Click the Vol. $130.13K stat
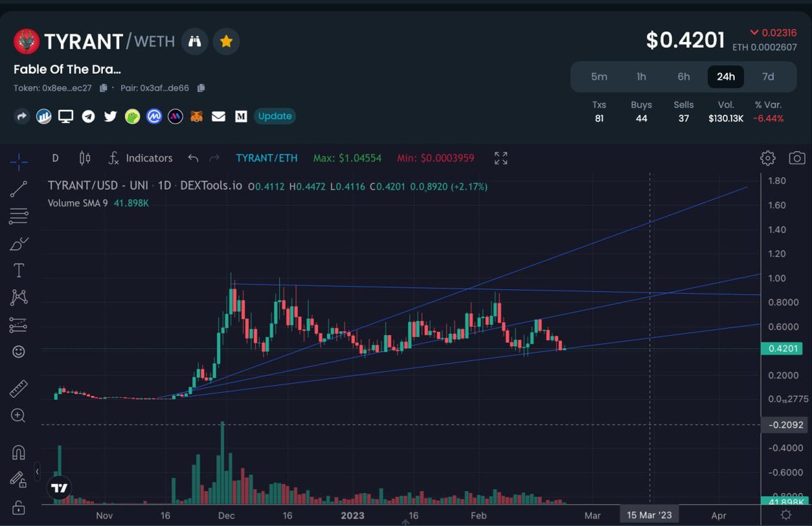 725,112
